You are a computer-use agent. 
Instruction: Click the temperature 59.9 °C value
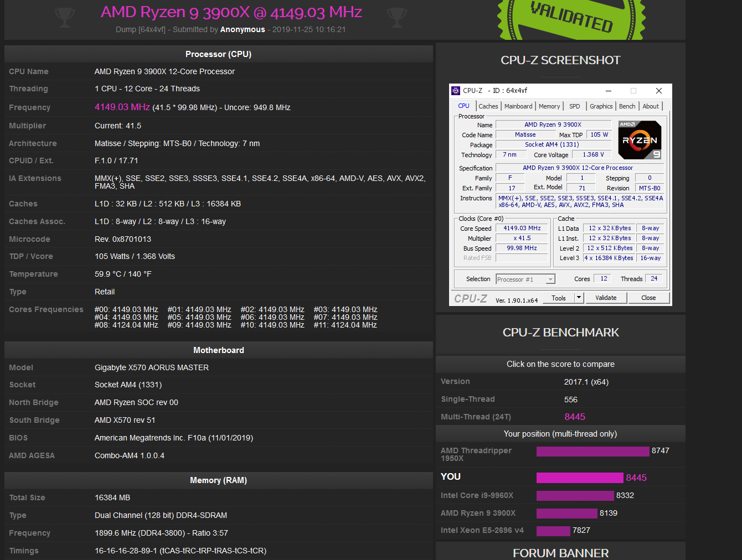coord(123,274)
